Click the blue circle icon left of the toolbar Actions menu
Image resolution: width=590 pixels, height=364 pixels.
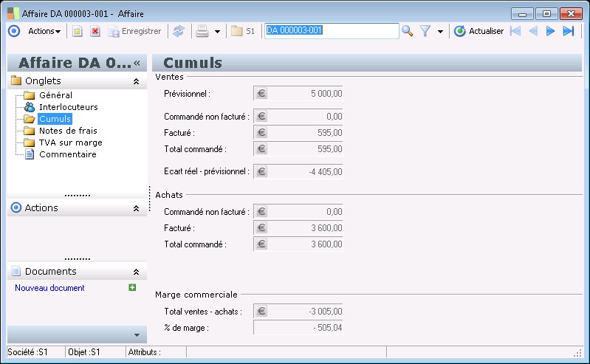[14, 31]
